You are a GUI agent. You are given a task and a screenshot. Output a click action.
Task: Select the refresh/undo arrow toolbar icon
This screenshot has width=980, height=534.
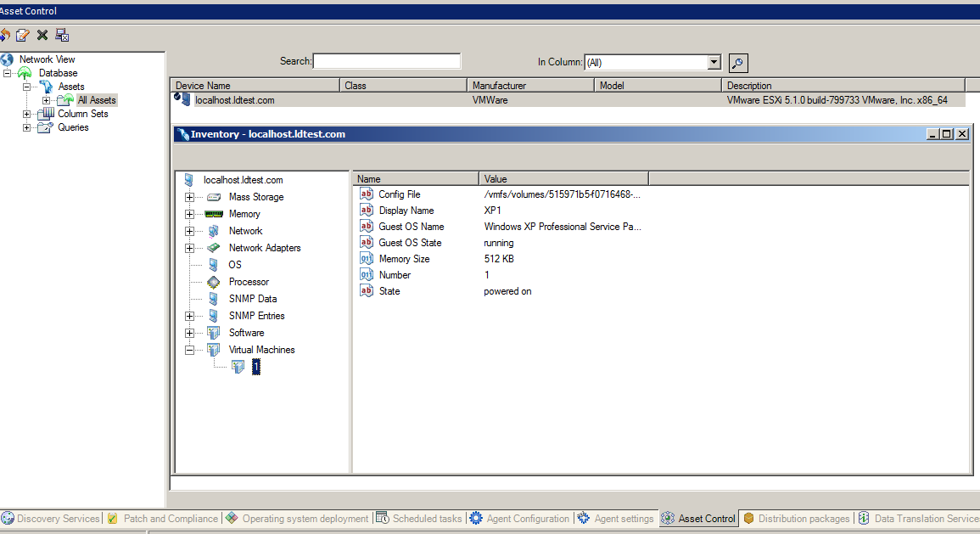[8, 35]
